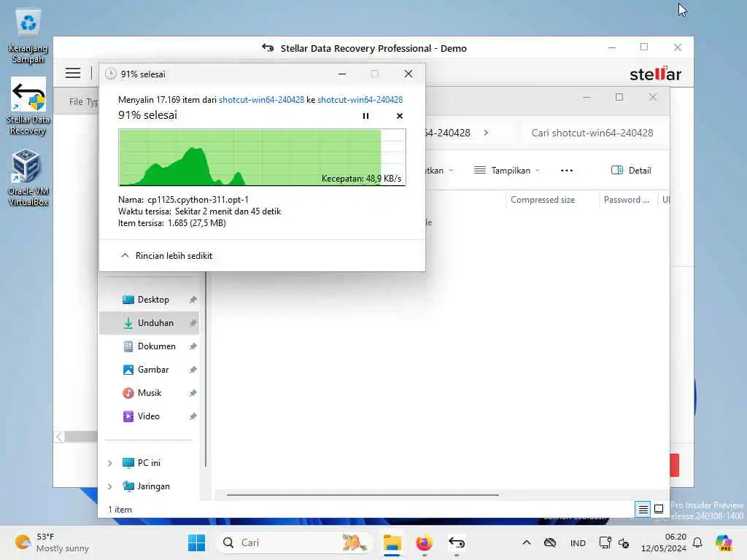Click taskbar search box Cari
This screenshot has height=560, width=747.
pyautogui.click(x=295, y=542)
